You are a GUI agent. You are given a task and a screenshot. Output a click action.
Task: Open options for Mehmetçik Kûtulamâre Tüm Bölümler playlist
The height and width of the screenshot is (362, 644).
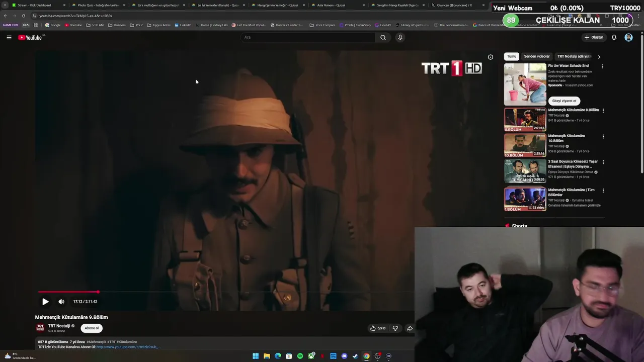click(603, 191)
